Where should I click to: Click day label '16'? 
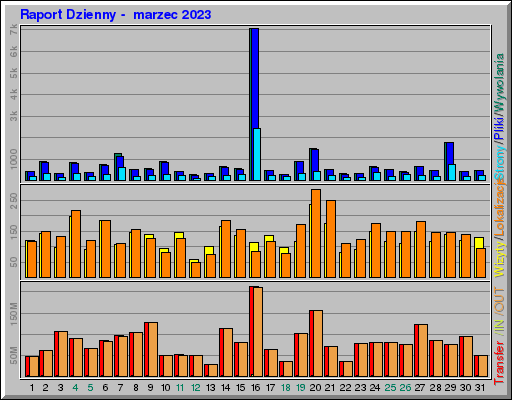click(255, 388)
